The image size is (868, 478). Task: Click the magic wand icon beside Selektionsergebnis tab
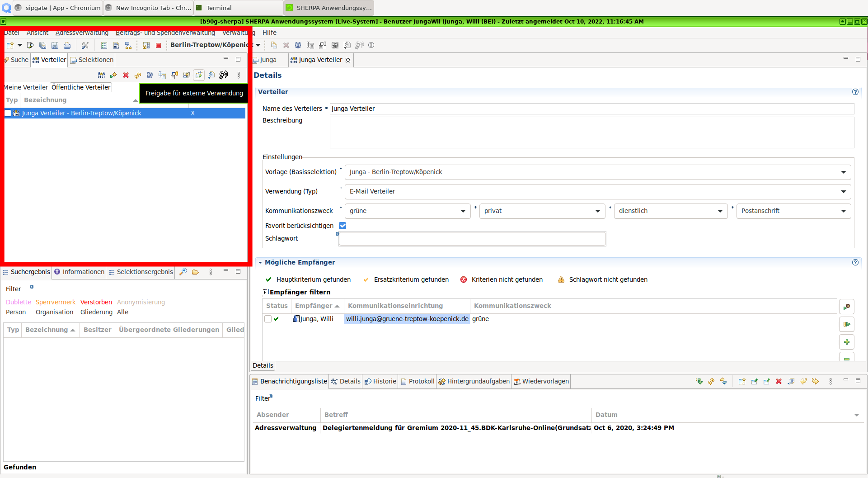183,272
